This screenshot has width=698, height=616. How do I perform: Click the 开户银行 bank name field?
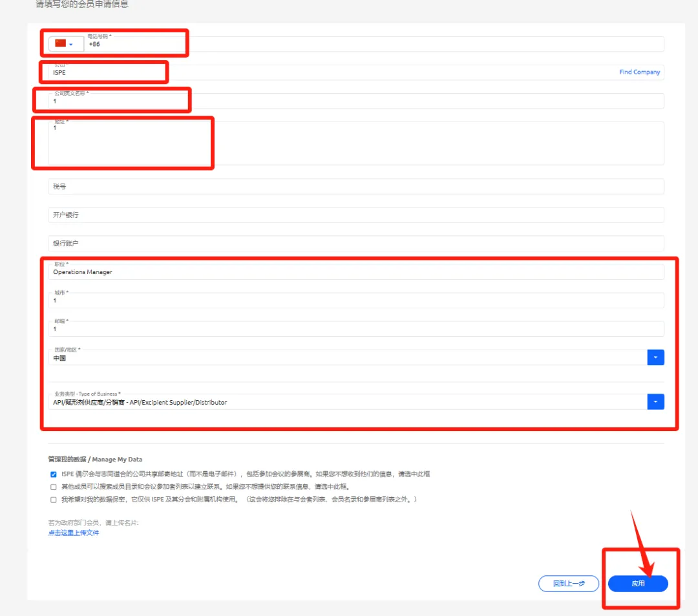[x=355, y=215]
